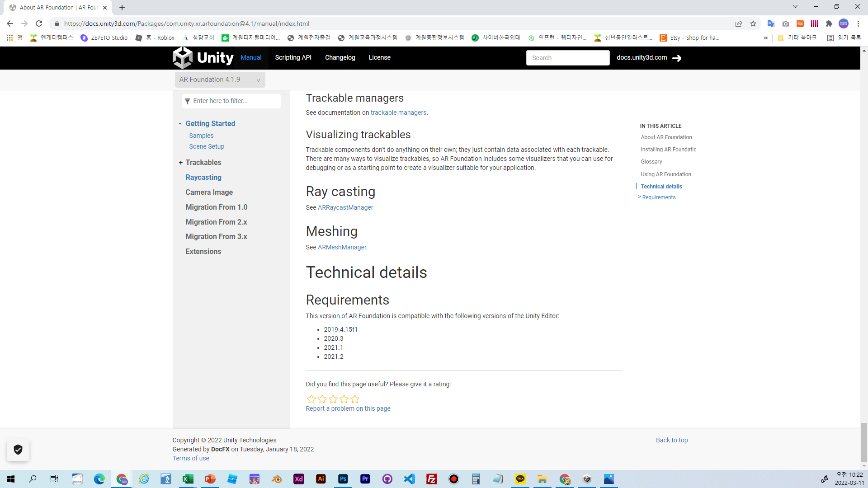Jump to Glossary in the article outline
868x488 pixels.
click(x=651, y=162)
